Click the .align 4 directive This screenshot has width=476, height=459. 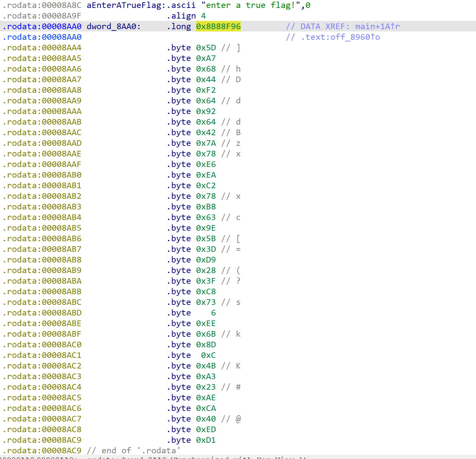click(186, 16)
